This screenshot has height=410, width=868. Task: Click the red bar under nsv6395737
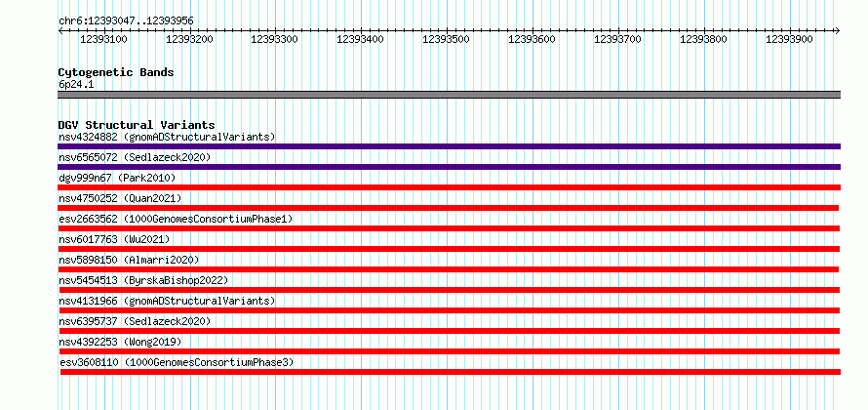[x=449, y=331]
